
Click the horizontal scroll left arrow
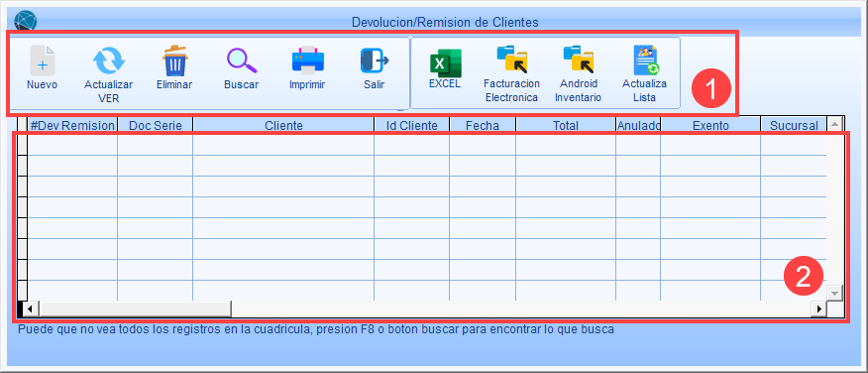point(30,309)
